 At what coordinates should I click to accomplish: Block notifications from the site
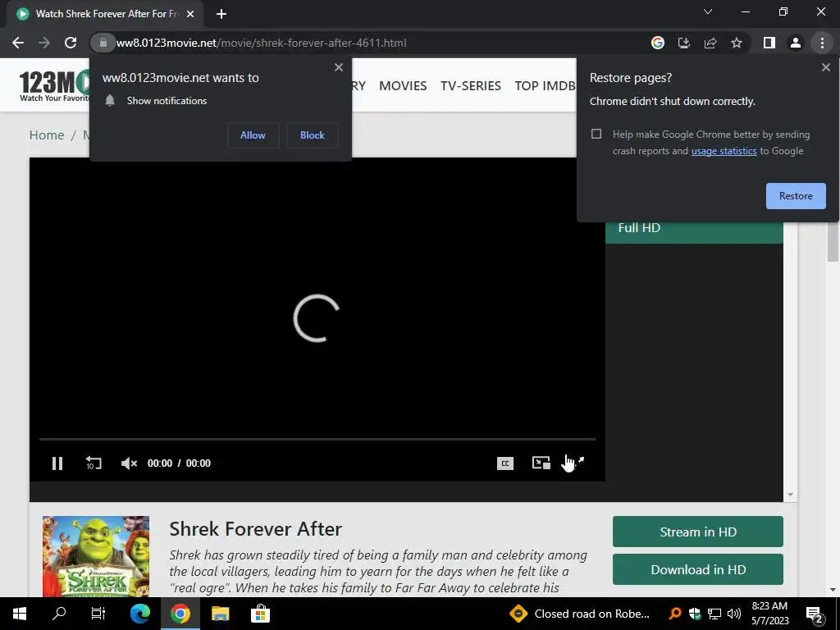pyautogui.click(x=313, y=135)
